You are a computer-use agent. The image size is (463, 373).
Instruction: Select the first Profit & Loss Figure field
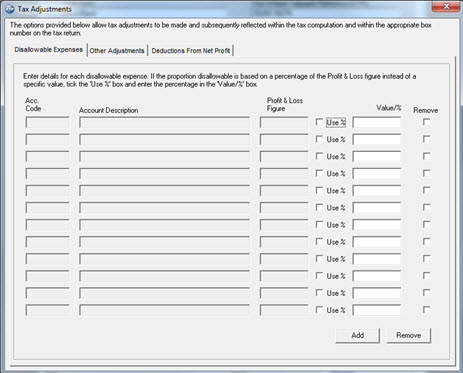(x=284, y=122)
